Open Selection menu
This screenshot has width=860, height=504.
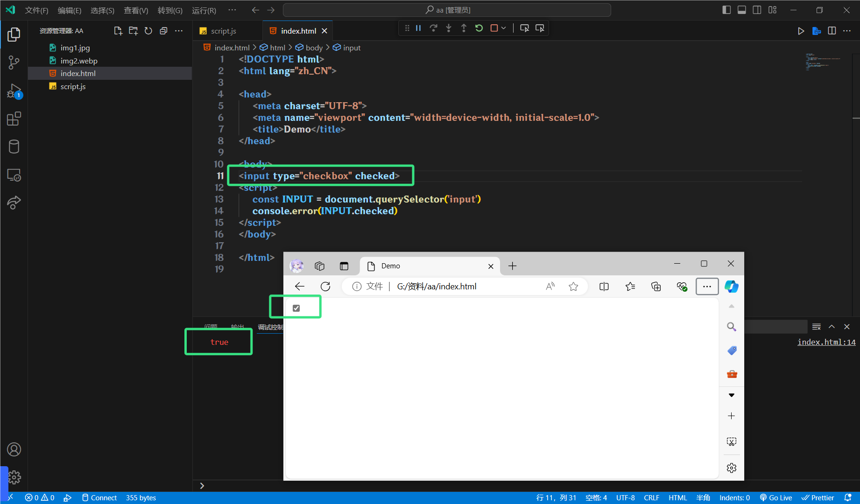[x=102, y=10]
